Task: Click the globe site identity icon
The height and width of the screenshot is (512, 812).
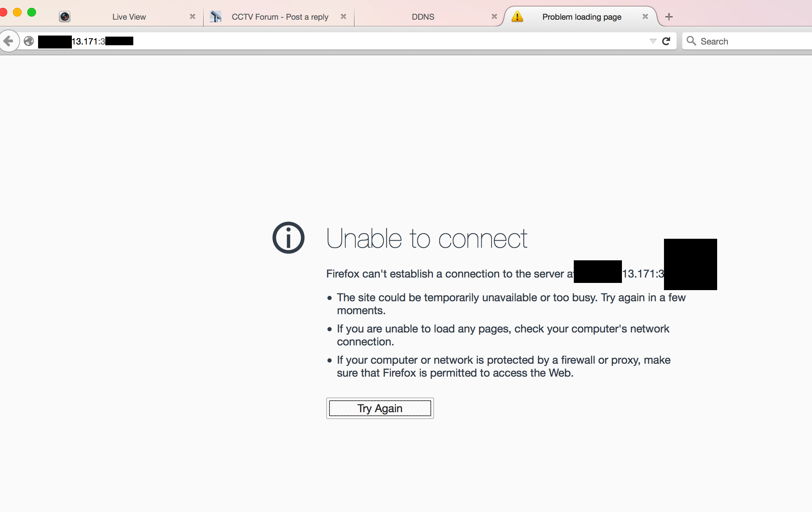Action: point(29,41)
